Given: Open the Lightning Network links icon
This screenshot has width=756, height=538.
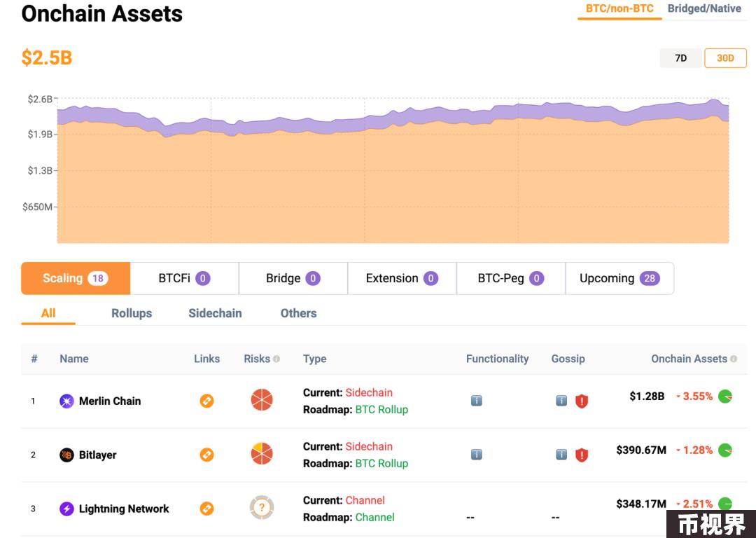Looking at the screenshot, I should [x=206, y=509].
